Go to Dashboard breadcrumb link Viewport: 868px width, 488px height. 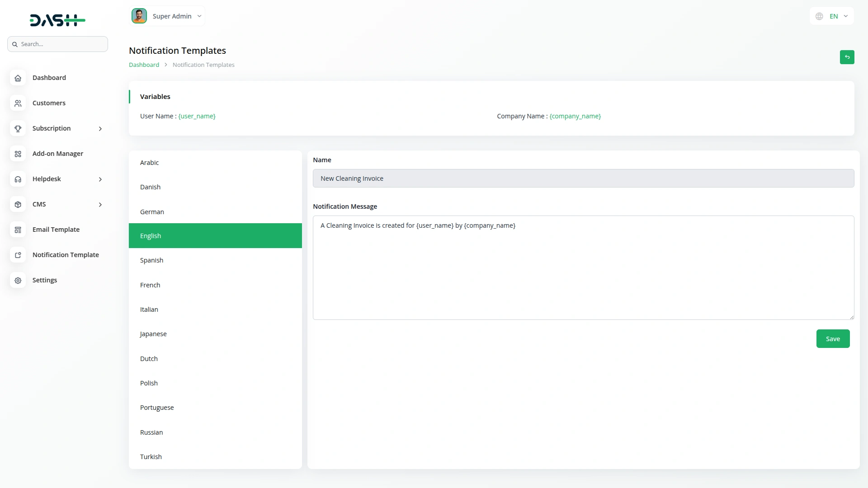click(144, 65)
